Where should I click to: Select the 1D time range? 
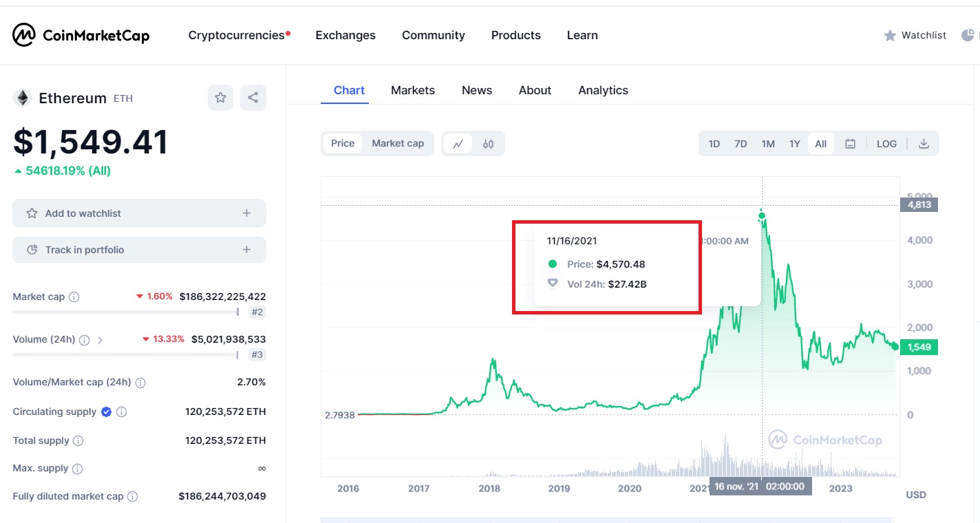pyautogui.click(x=714, y=144)
